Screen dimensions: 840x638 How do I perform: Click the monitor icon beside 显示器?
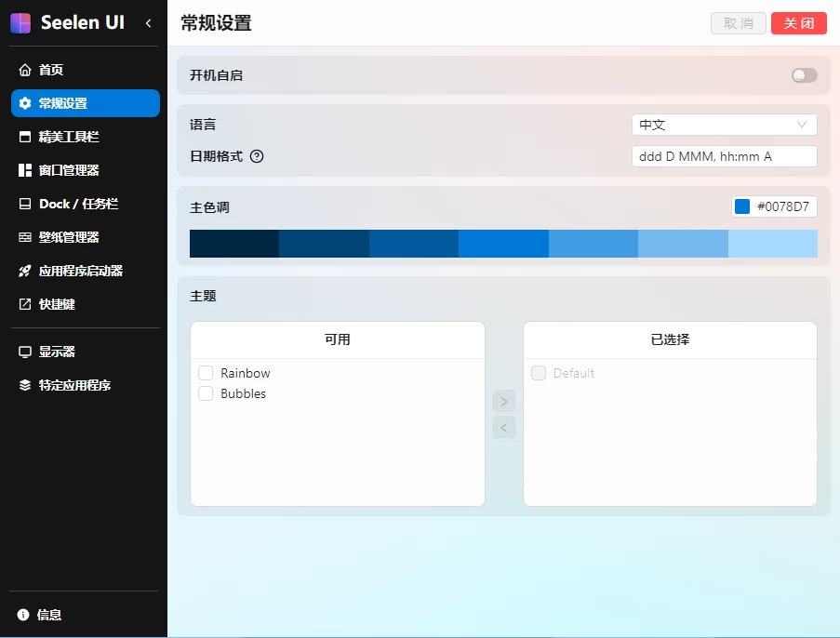25,352
